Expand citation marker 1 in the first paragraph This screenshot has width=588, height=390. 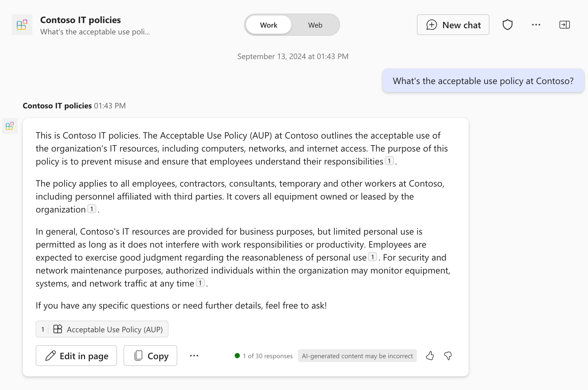click(x=389, y=160)
